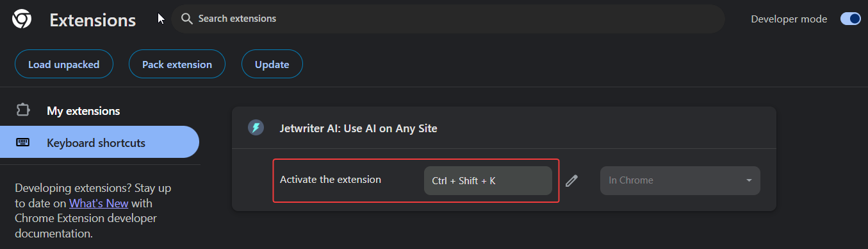Click the Update button
This screenshot has height=249, width=868.
pyautogui.click(x=272, y=64)
